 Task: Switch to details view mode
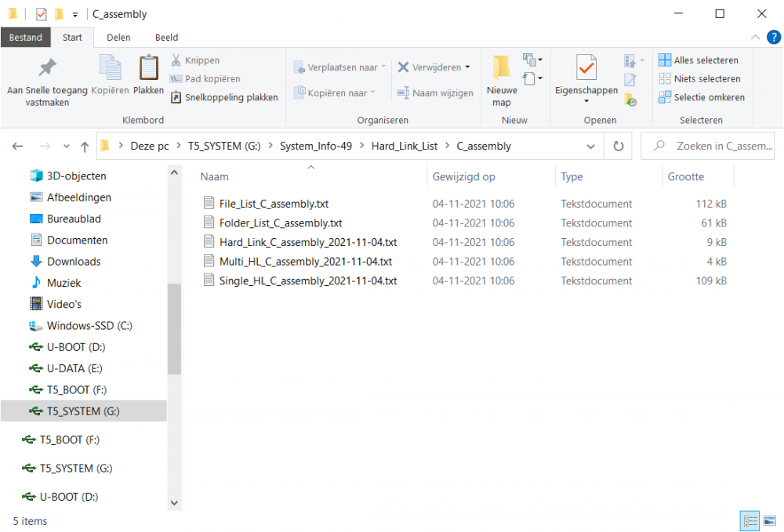[x=750, y=521]
